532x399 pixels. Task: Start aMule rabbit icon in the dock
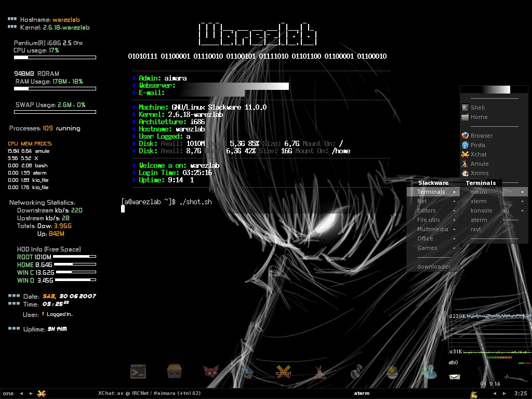tap(320, 371)
